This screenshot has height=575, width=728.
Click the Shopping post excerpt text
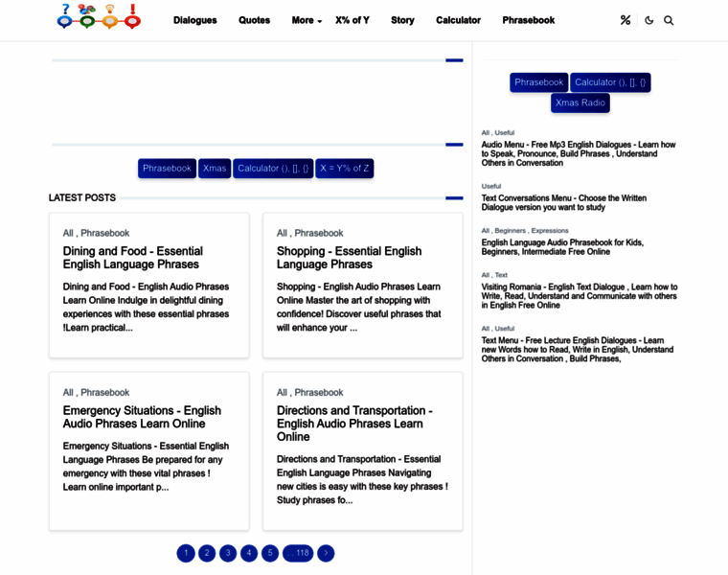(358, 307)
